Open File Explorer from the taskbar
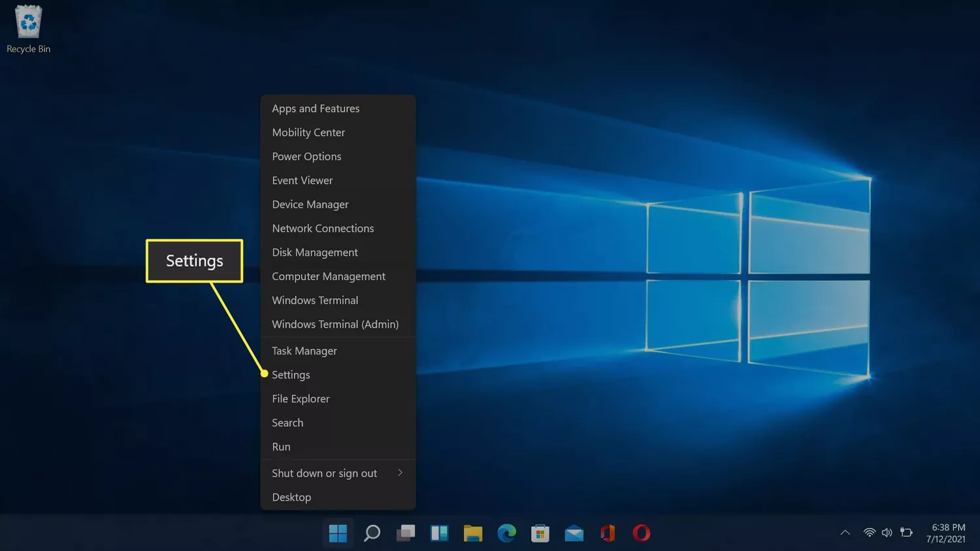 (x=473, y=533)
